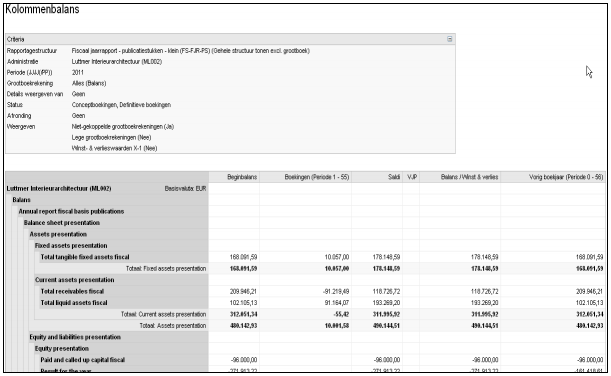The image size is (611, 376).
Task: Select the Beginbalans column header
Action: click(x=242, y=177)
